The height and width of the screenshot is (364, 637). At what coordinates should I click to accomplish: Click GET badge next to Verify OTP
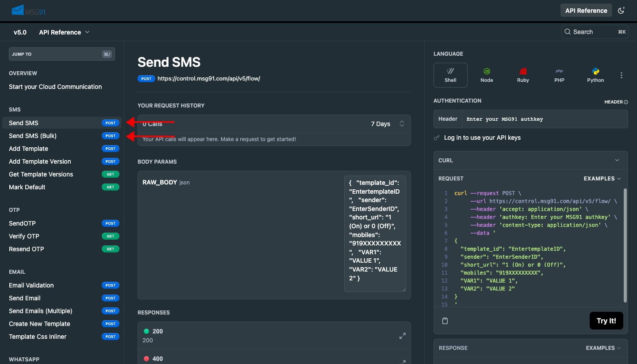tap(111, 236)
